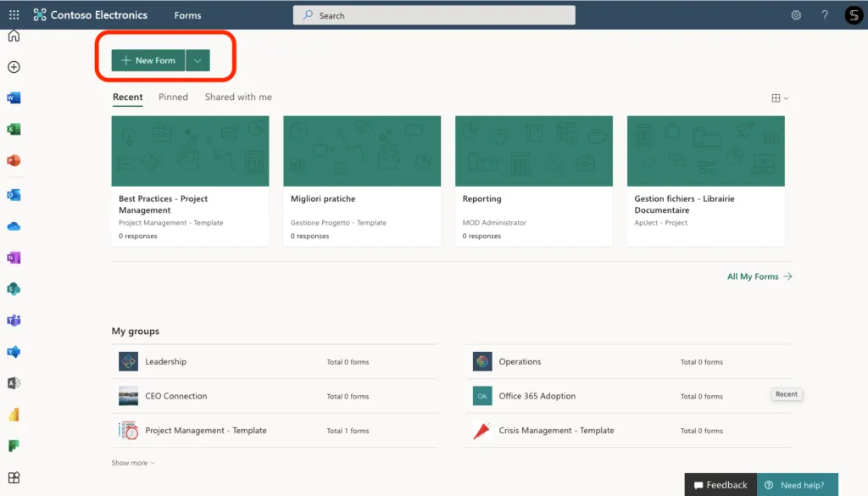Click the Feedback button
Image resolution: width=868 pixels, height=496 pixels.
point(721,485)
